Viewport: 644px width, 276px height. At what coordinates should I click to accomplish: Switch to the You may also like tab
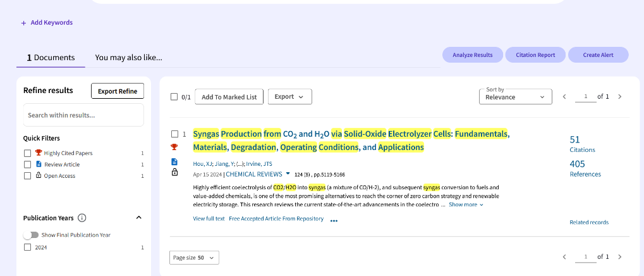click(x=128, y=58)
